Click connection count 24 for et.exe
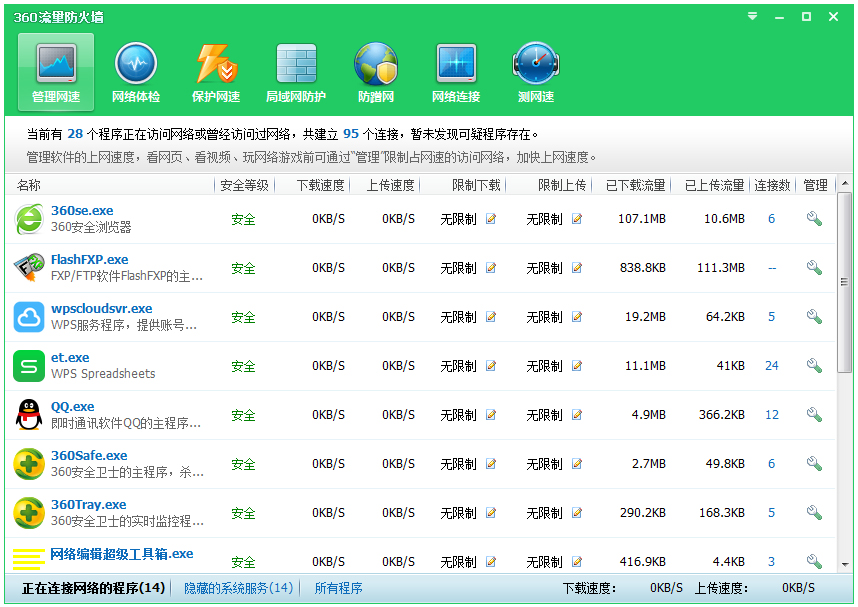 click(x=771, y=366)
